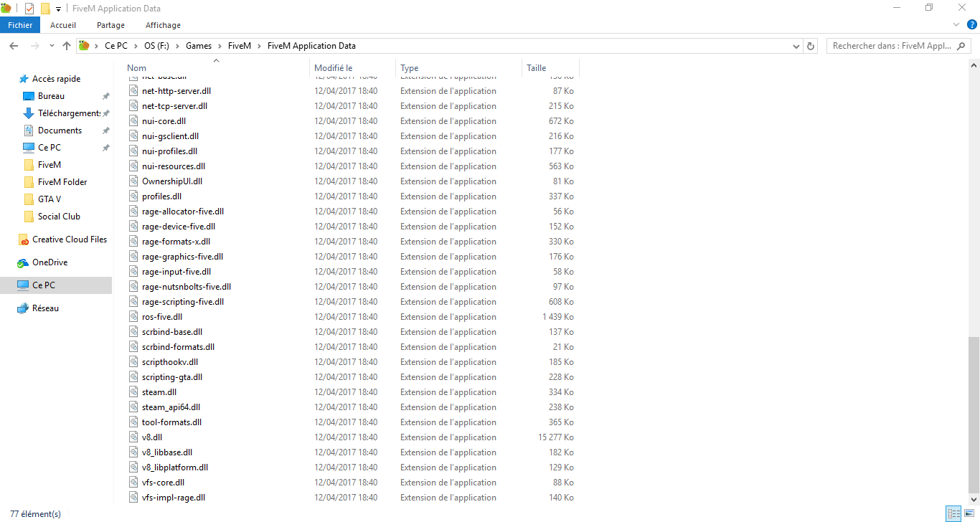
Task: Select the vfs-impl-rage.dll file name
Action: pos(174,498)
